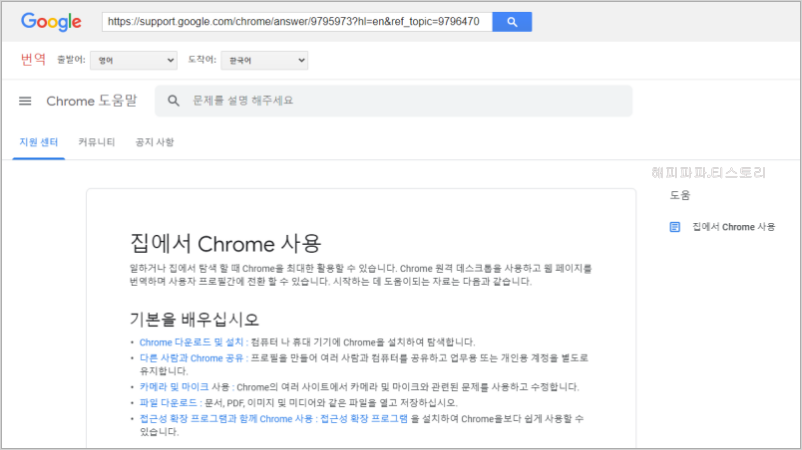Follow the 카메라 및 마이크 link
This screenshot has width=802, height=450.
pyautogui.click(x=174, y=387)
